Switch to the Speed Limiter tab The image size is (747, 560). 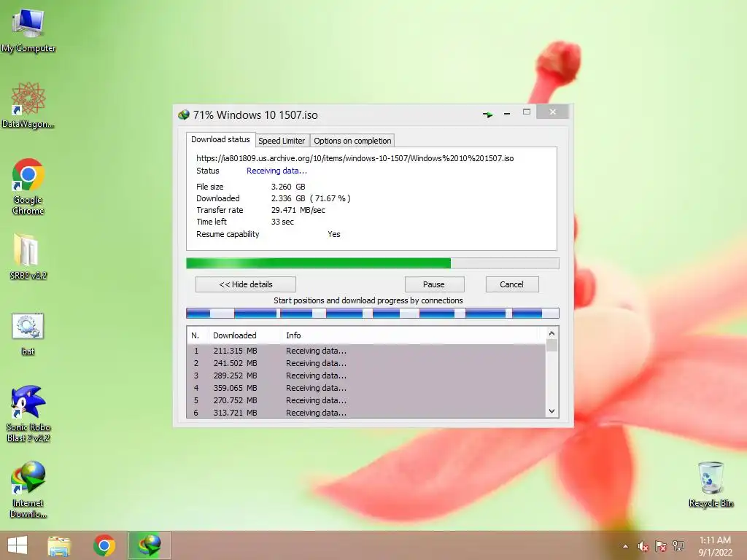pos(282,141)
